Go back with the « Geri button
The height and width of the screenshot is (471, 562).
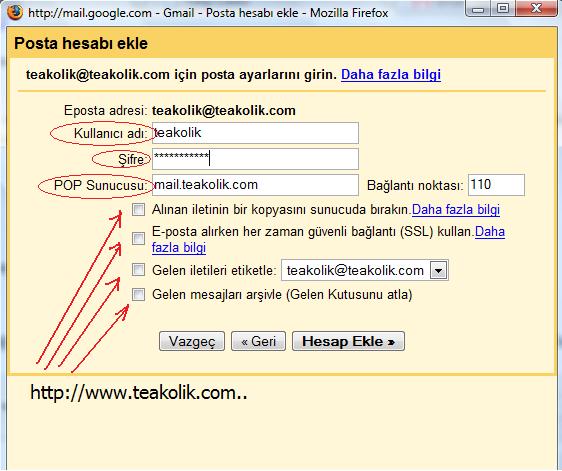[258, 341]
